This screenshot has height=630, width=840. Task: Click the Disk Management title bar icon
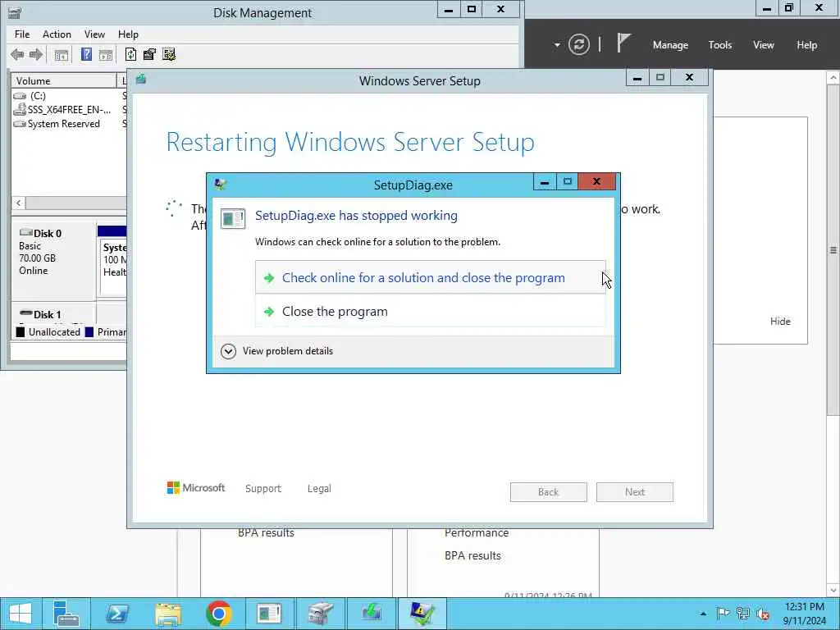click(15, 12)
